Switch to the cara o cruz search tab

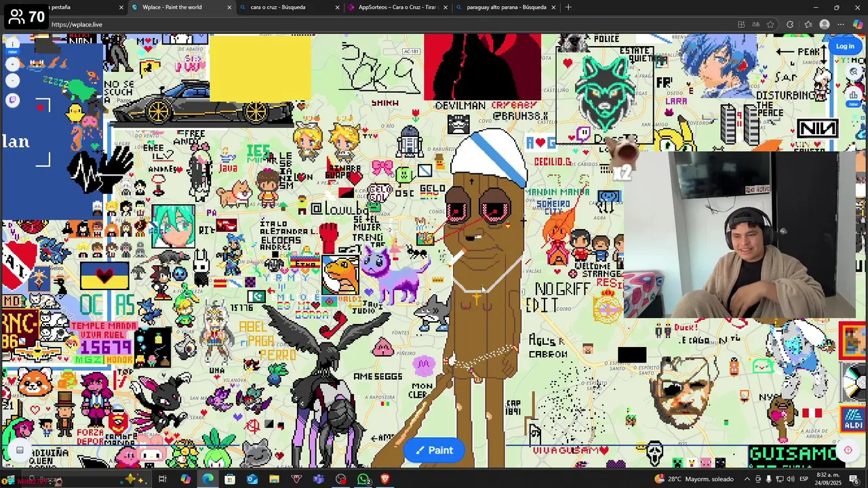coord(288,7)
